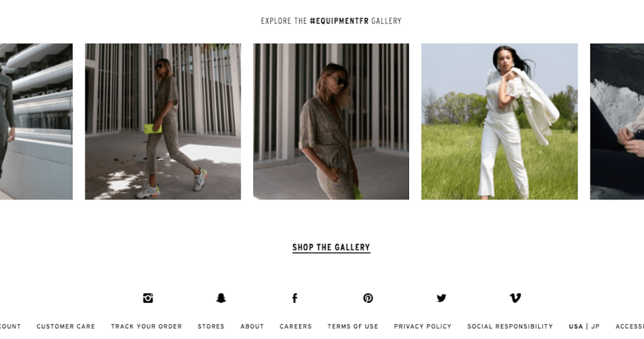Open Social Responsibility footer link
Image resolution: width=644 pixels, height=339 pixels.
coord(510,326)
